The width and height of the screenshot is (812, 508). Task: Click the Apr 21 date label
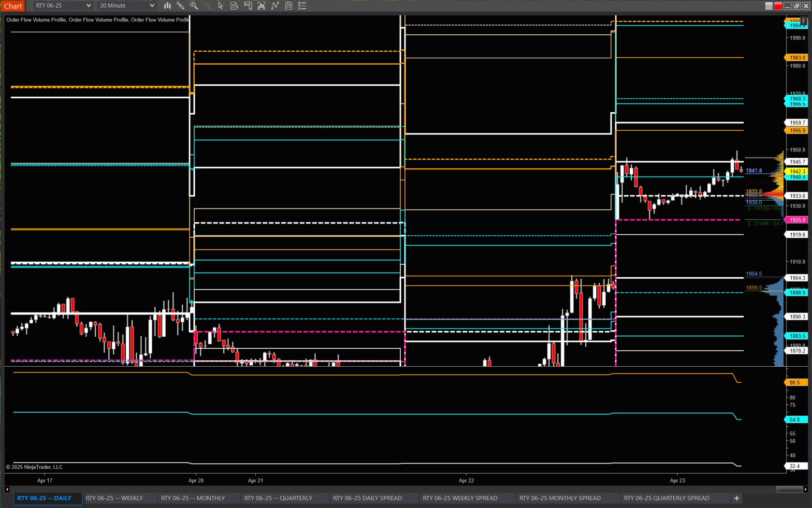coord(255,480)
